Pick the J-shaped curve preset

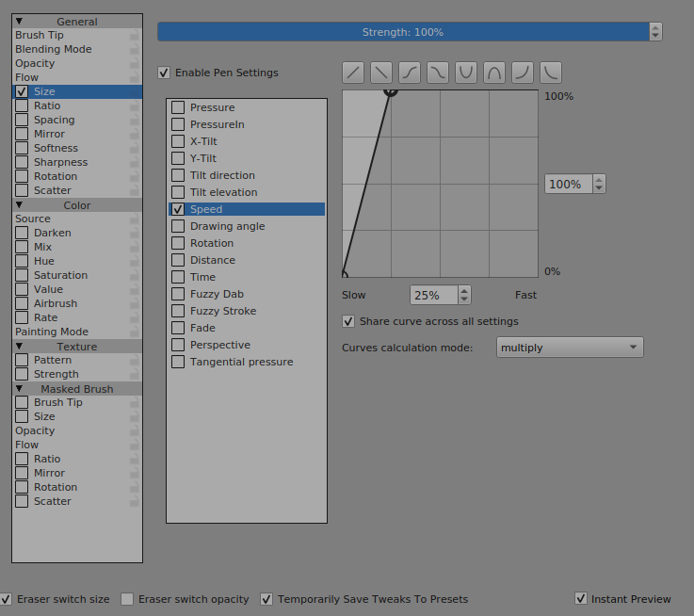[x=523, y=73]
